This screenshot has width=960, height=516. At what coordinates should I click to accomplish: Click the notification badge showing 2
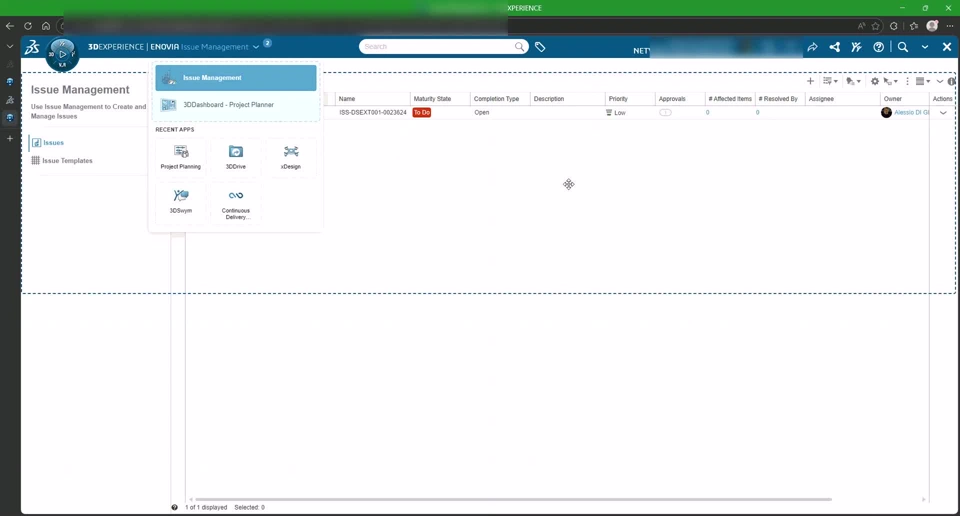pyautogui.click(x=268, y=43)
